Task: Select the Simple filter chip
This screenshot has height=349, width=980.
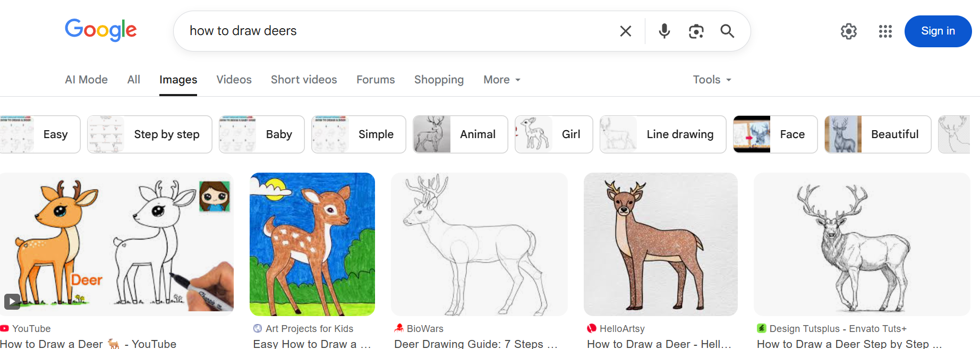Action: point(359,134)
